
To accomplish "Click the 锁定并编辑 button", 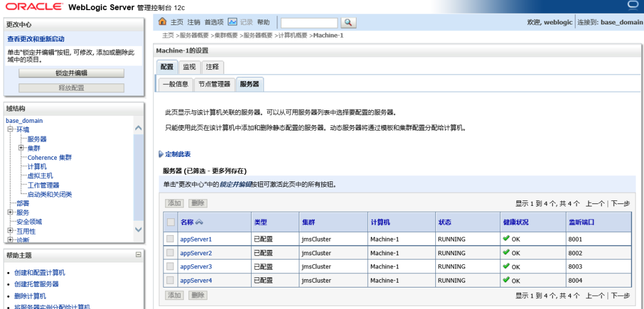I will click(x=72, y=73).
